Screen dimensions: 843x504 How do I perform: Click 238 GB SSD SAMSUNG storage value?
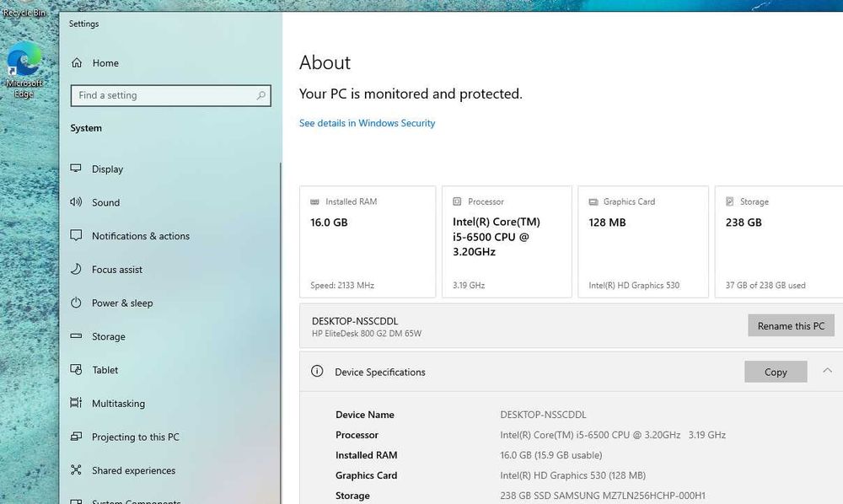tap(603, 496)
